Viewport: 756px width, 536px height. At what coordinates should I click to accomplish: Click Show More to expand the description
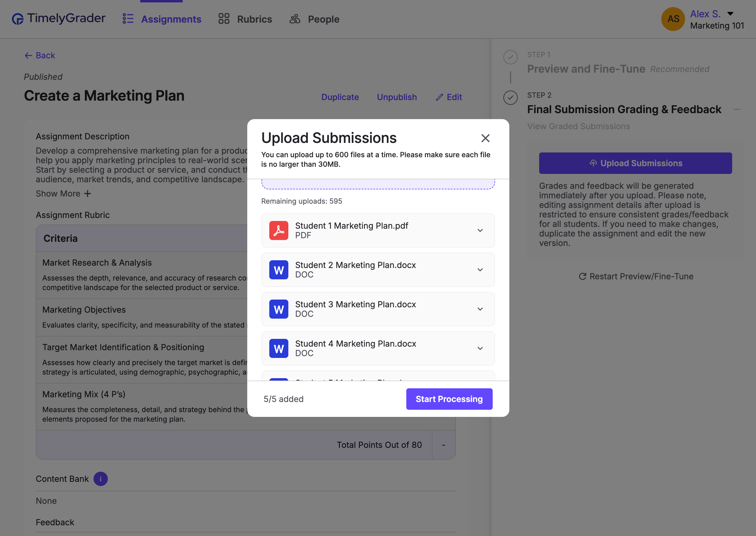[x=63, y=194]
